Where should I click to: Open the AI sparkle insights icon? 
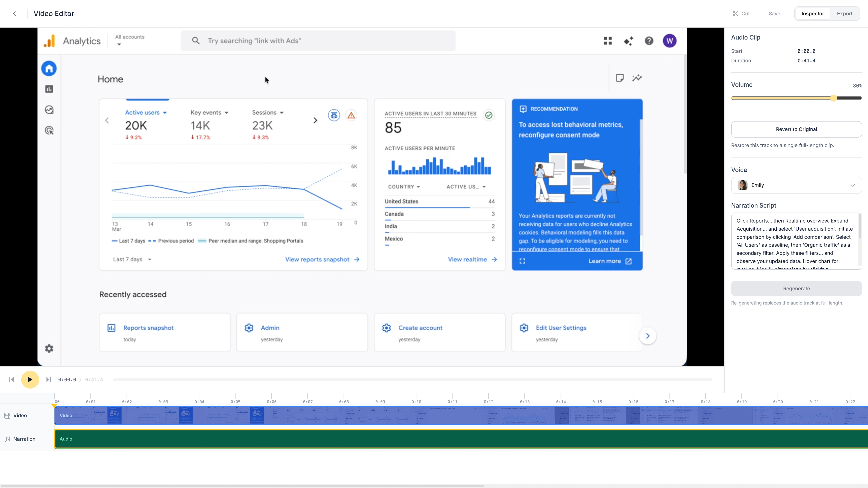(628, 41)
